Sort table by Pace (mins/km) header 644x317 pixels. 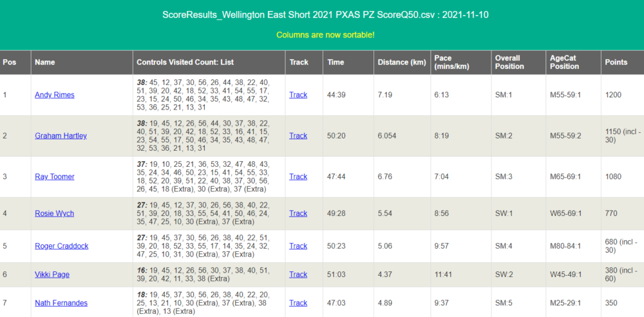461,62
